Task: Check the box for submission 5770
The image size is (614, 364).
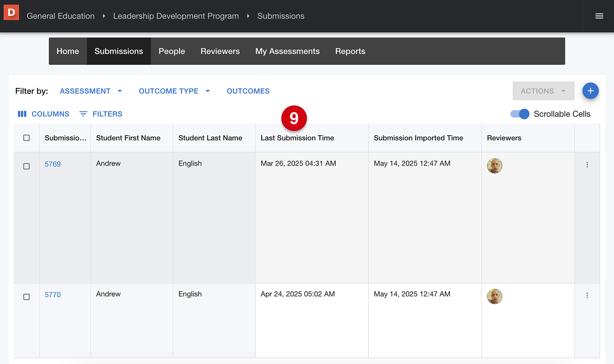Action: pos(26,297)
